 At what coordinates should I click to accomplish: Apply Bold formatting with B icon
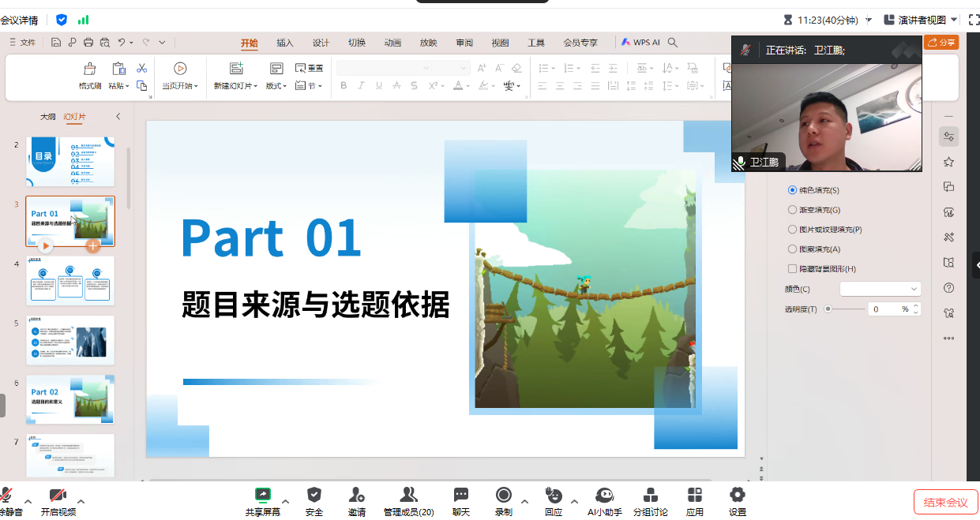(344, 85)
